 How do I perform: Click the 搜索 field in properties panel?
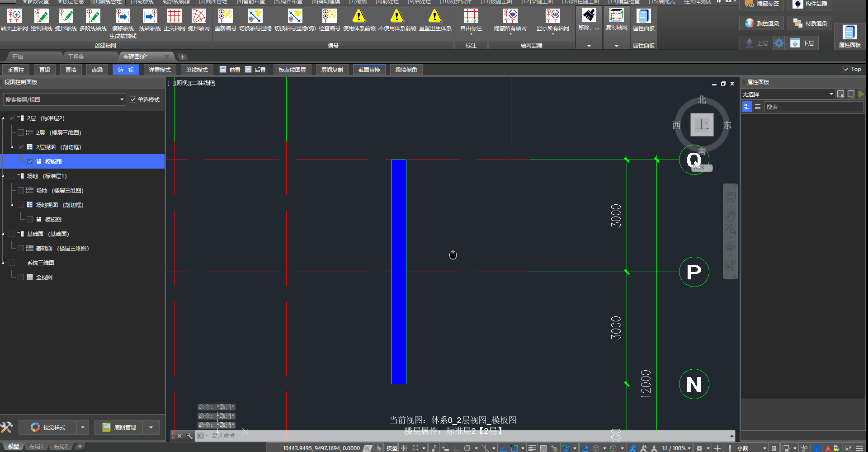pyautogui.click(x=813, y=107)
